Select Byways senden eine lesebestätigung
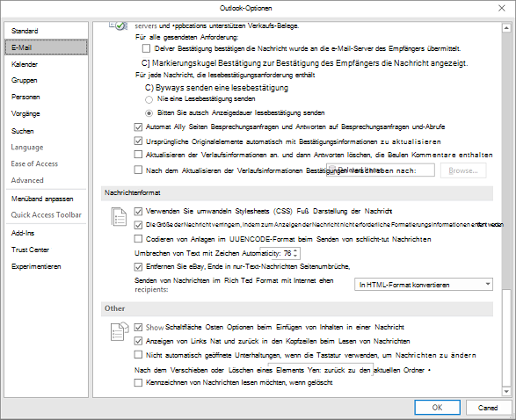 [x=149, y=88]
